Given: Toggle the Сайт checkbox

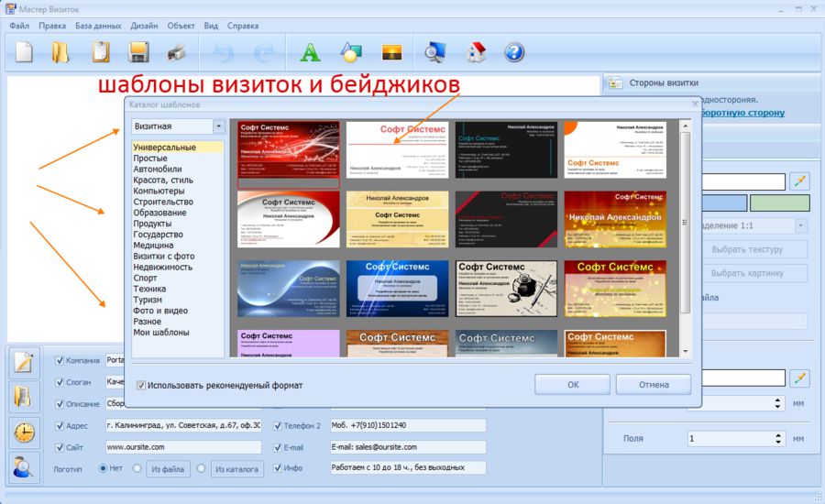Looking at the screenshot, I should click(x=60, y=447).
